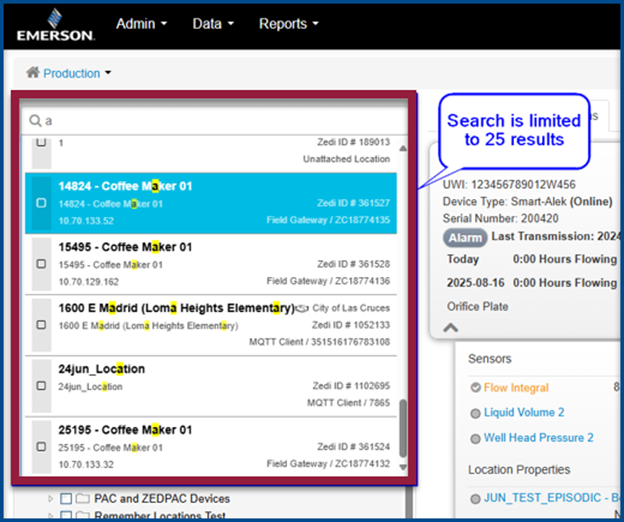Open the Well Head Pressure 2 link
The height and width of the screenshot is (522, 624).
click(x=538, y=438)
